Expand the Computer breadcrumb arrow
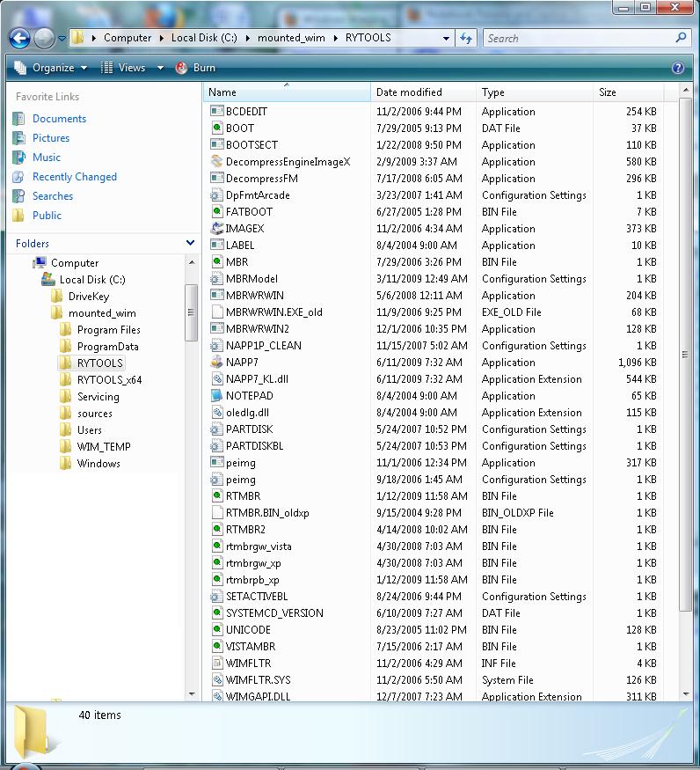Screen dimensions: 700x770 [x=162, y=38]
